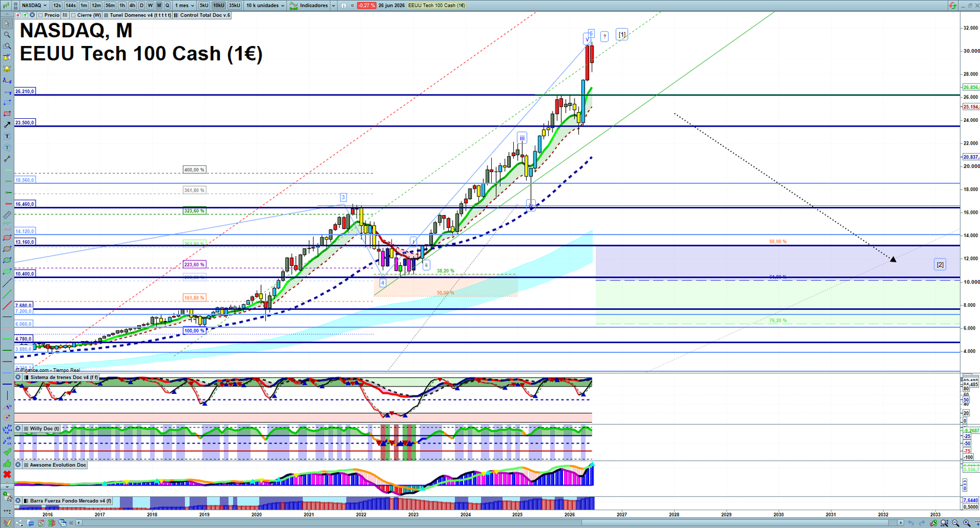Click the horizontal scrollbar right arrow
The width and height of the screenshot is (980, 528).
900,522
